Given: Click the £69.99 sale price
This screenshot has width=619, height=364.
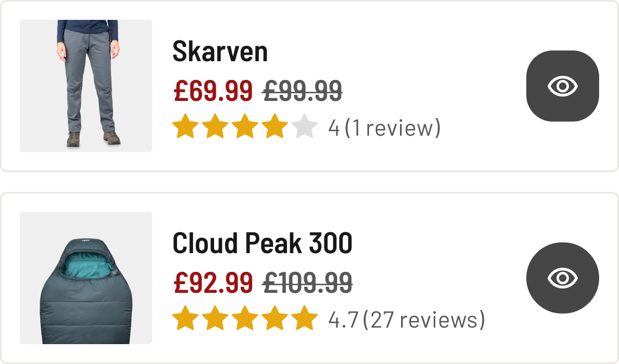Looking at the screenshot, I should (x=213, y=91).
